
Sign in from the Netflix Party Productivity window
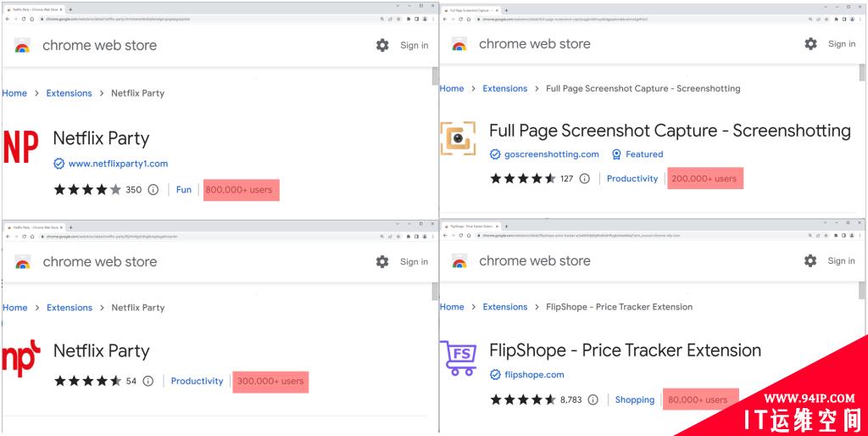tap(414, 261)
